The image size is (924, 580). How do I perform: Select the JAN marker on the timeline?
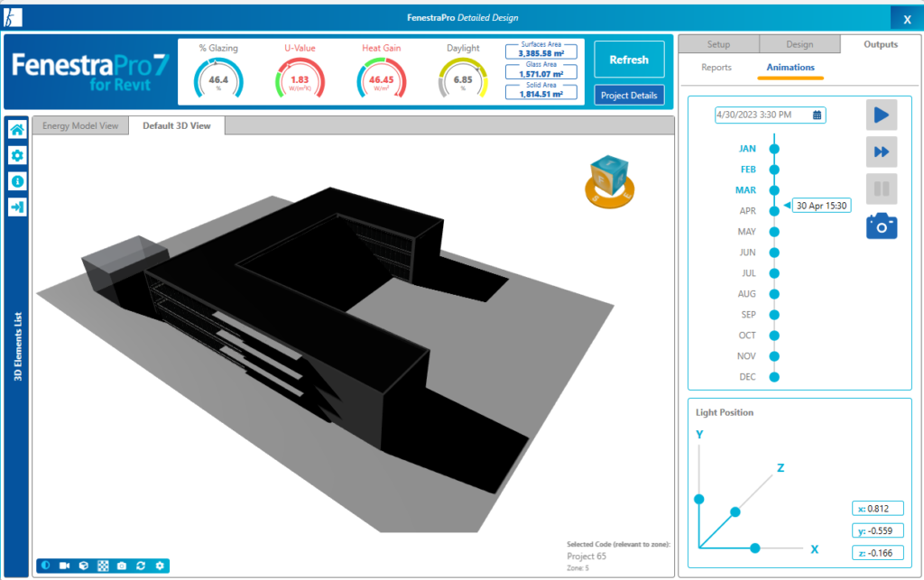[x=774, y=149]
